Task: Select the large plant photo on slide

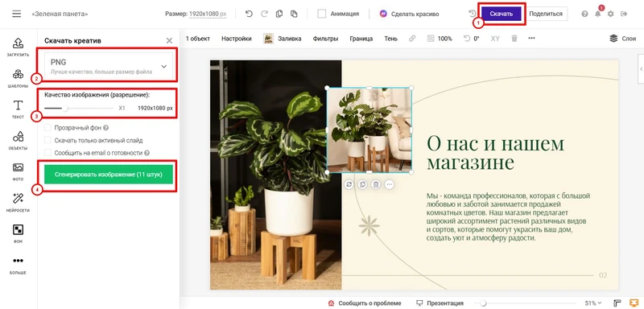Action: 275,175
